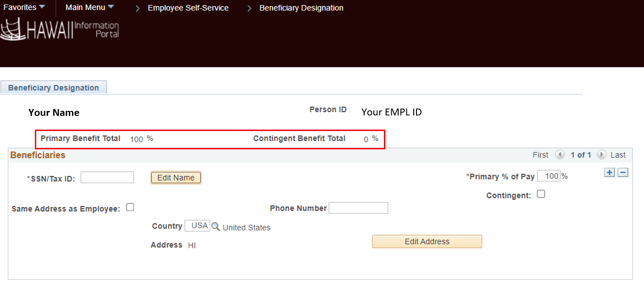The width and height of the screenshot is (644, 284).
Task: Navigate to Employee Self-Service breadcrumb
Action: (x=188, y=8)
